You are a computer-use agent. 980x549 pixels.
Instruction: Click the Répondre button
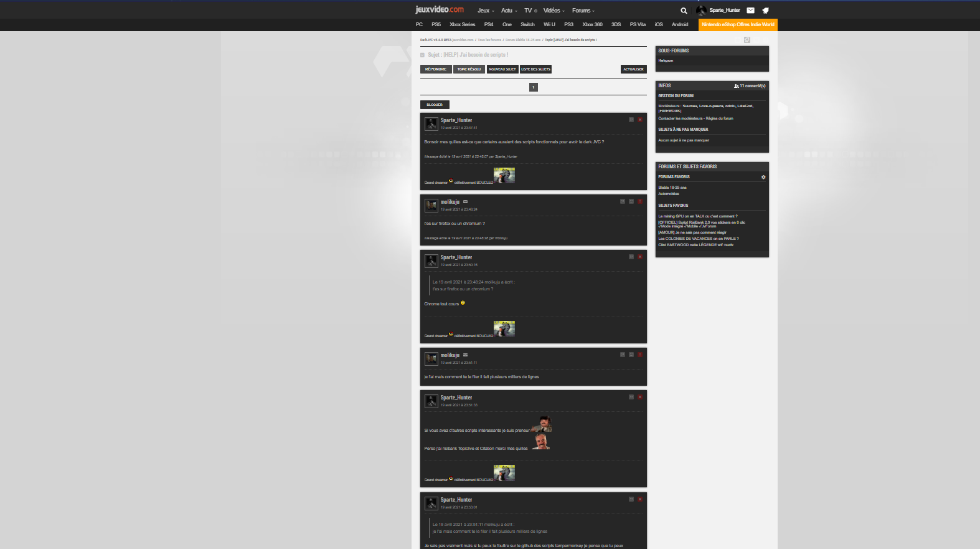(x=436, y=69)
